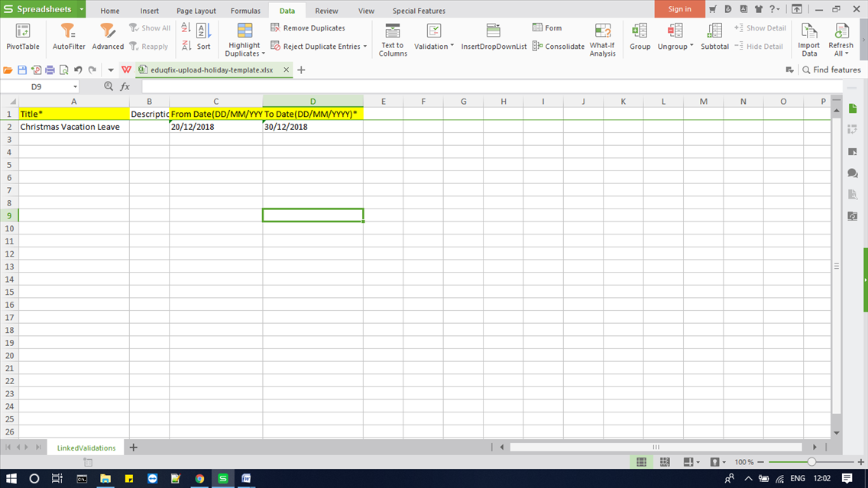Group the selected rows

coord(640,37)
